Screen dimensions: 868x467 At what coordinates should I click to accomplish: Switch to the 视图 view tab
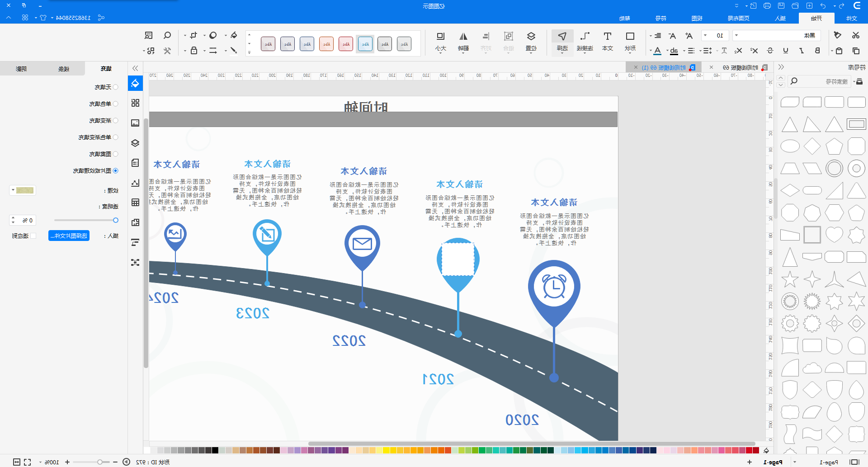[697, 18]
